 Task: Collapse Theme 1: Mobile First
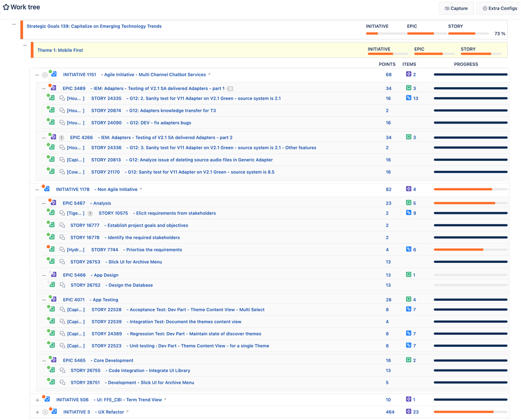click(x=25, y=45)
